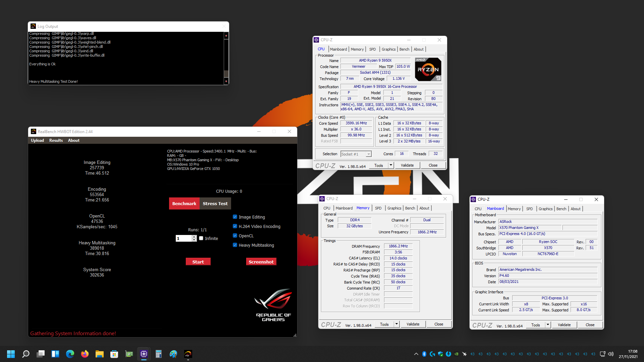The height and width of the screenshot is (362, 644).
Task: Open the Widgets panel icon
Action: click(55, 354)
